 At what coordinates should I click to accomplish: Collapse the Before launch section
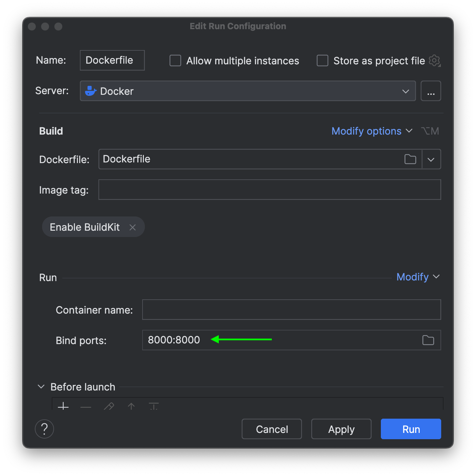pos(41,387)
